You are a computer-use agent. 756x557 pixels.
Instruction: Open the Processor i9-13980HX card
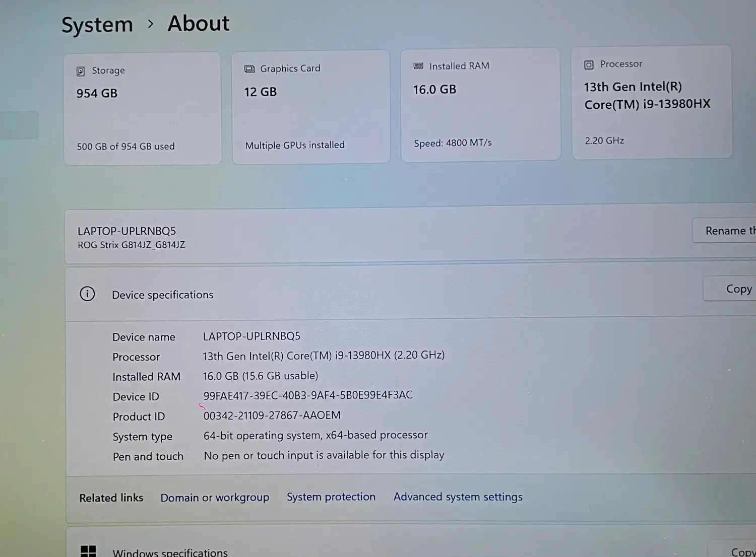coord(651,103)
